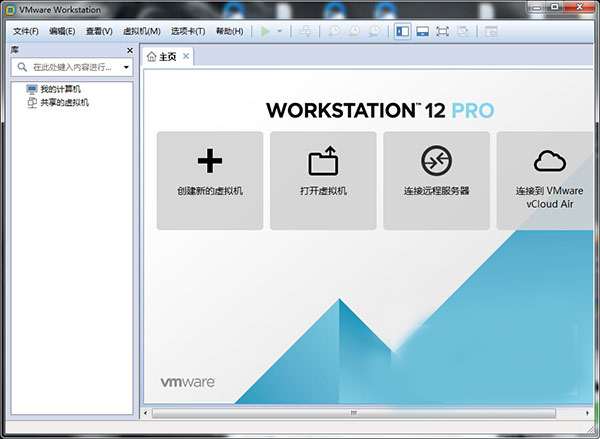Open the 帮助(H) menu
Viewport: 600px width, 439px height.
click(230, 31)
